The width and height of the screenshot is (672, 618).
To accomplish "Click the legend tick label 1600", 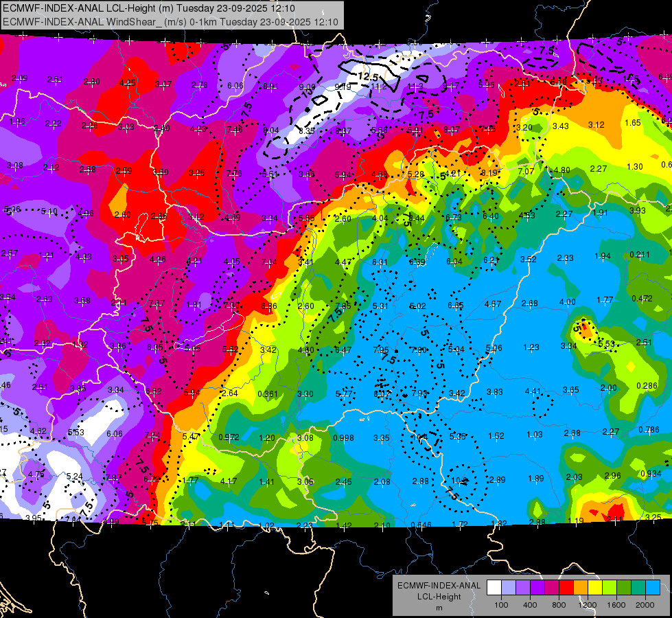I will click(x=616, y=605).
